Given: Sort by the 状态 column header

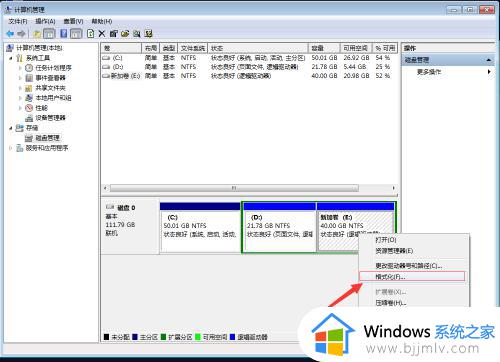Looking at the screenshot, I should pos(258,48).
